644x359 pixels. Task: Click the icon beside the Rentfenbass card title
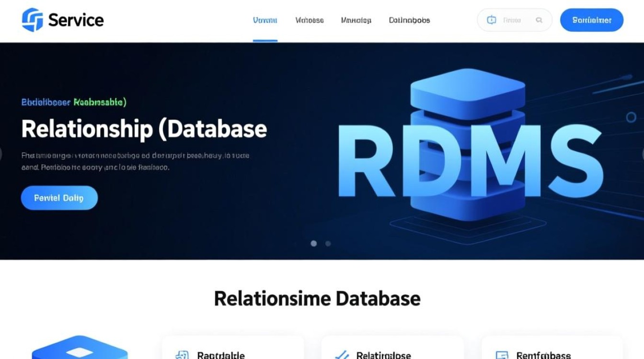click(x=502, y=355)
